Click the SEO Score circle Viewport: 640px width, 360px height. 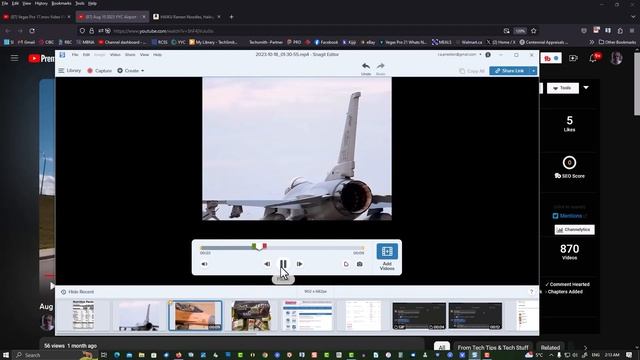[569, 162]
